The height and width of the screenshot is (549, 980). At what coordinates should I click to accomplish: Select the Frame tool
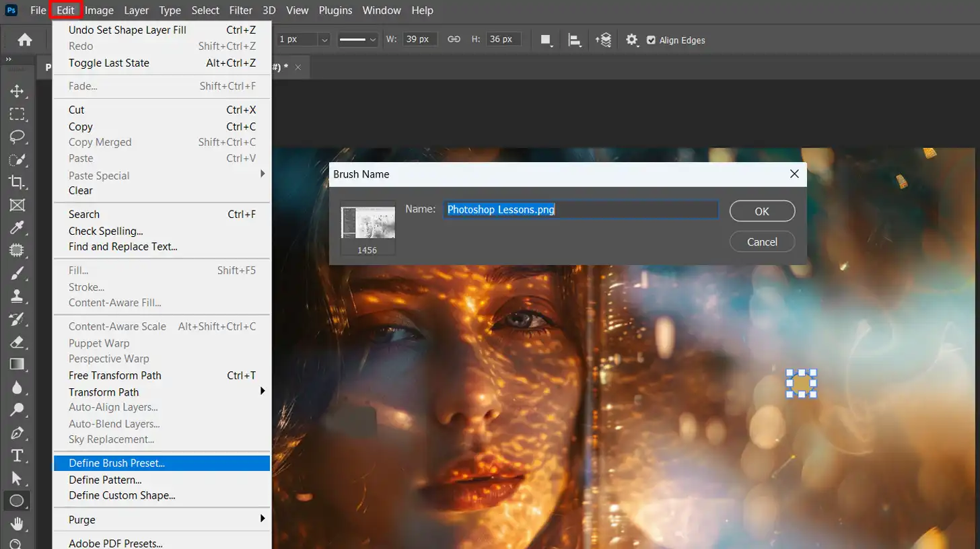(17, 205)
